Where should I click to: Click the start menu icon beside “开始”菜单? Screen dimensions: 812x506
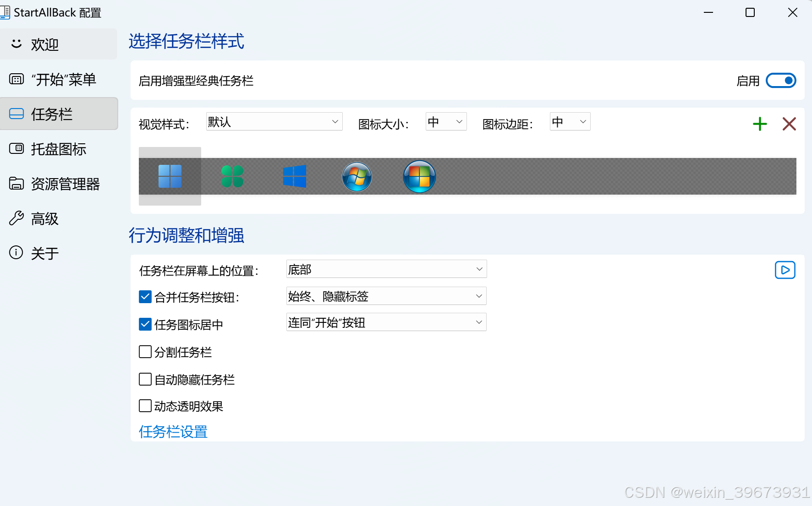click(x=16, y=79)
